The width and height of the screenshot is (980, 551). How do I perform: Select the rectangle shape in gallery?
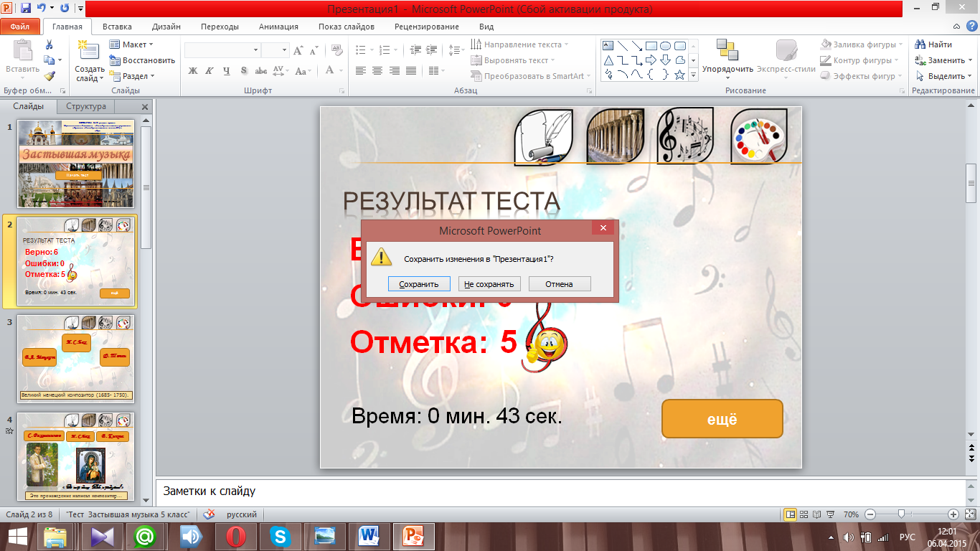(x=651, y=45)
